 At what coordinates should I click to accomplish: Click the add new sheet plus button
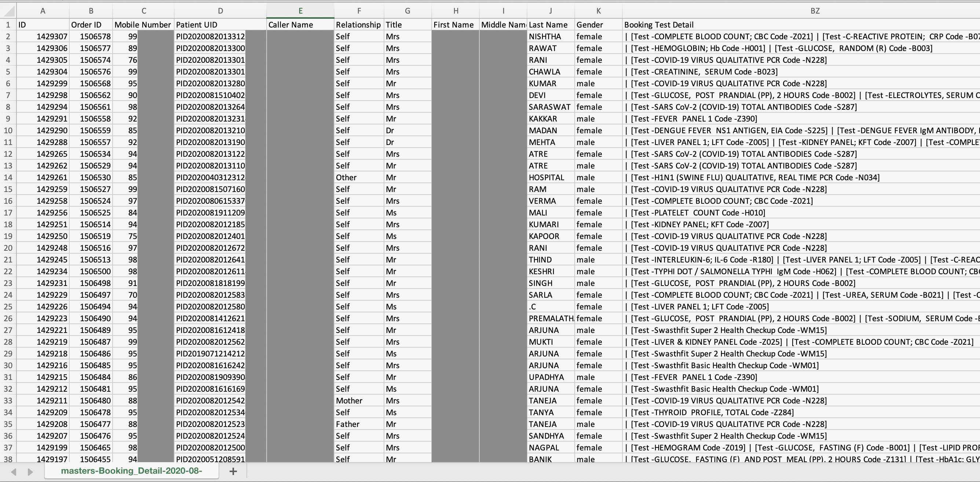pyautogui.click(x=233, y=471)
